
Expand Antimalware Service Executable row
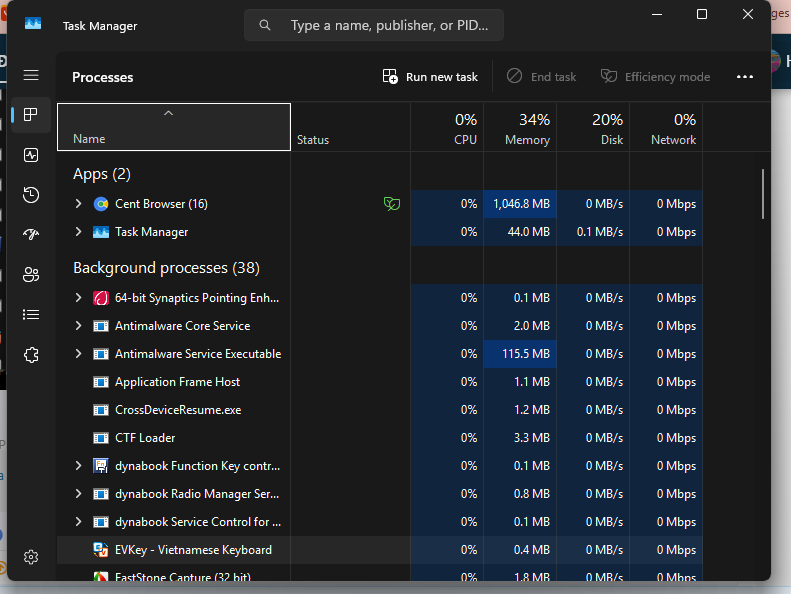pos(78,354)
